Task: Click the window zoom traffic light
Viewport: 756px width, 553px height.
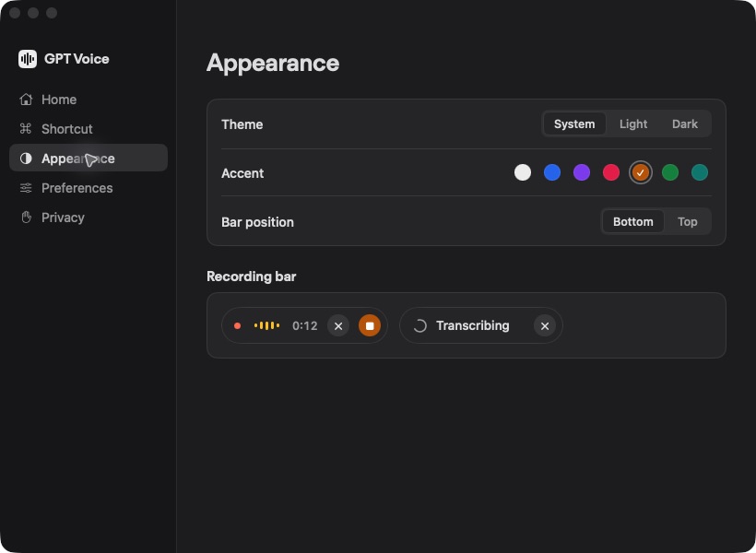Action: click(52, 13)
